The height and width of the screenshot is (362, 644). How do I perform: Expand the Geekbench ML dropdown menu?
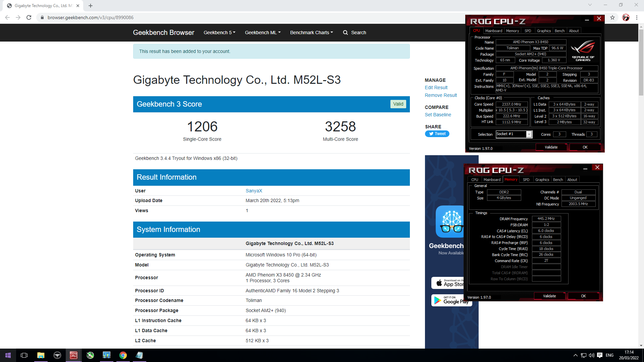pos(263,33)
